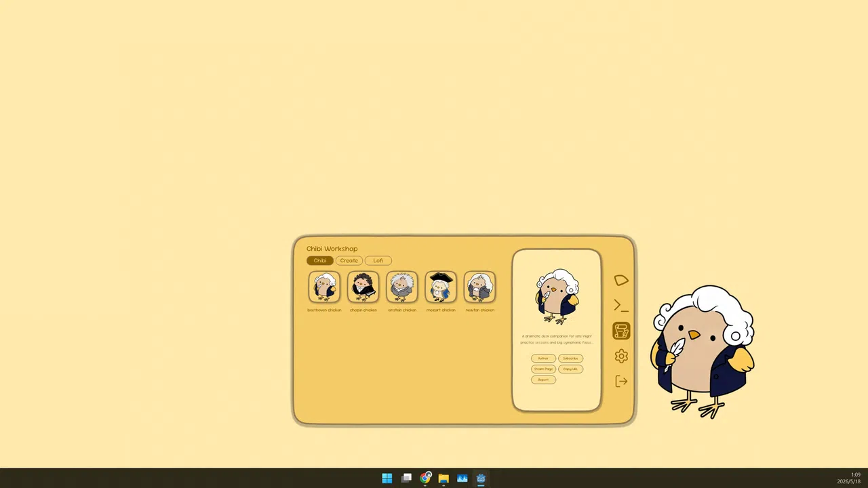Click the Godot app icon on taskbar
Screen dimensions: 868x488
point(481,479)
